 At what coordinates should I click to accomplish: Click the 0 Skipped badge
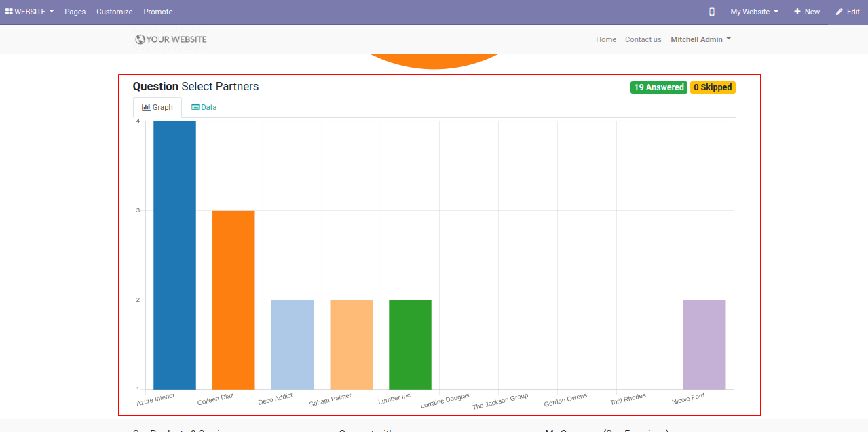point(713,87)
